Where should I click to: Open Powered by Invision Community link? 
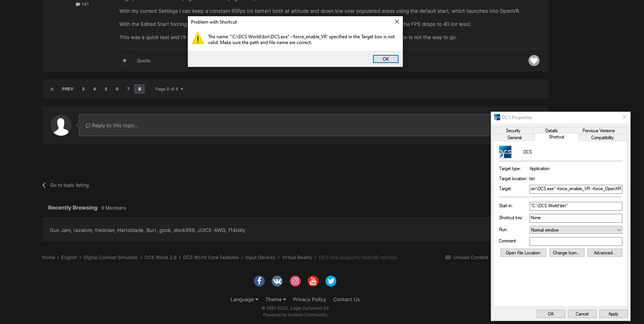(x=295, y=315)
